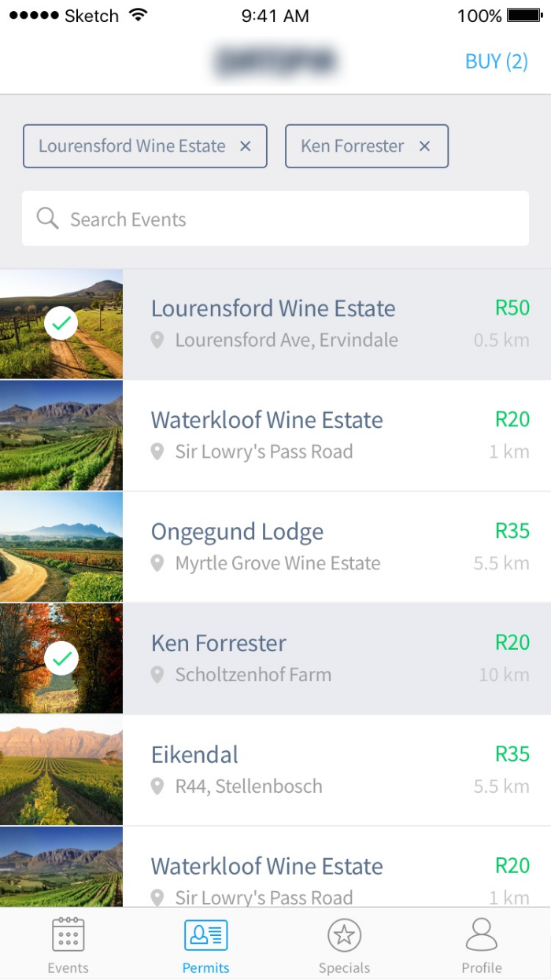
Task: Tap location pin beside Lourensford Ave, Ervindale
Action: coord(157,341)
